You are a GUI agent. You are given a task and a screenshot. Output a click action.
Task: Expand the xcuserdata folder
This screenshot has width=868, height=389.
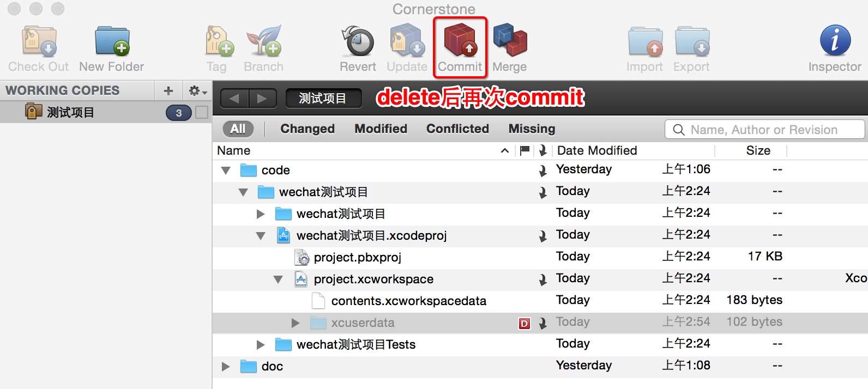pos(296,323)
